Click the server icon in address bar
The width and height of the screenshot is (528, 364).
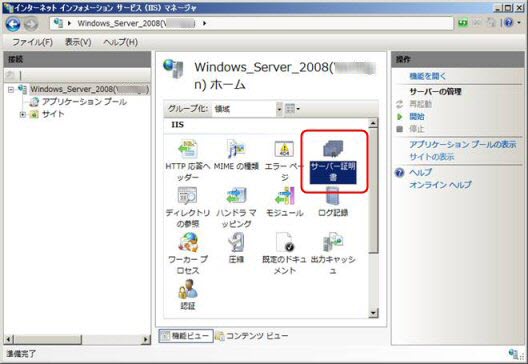(58, 23)
